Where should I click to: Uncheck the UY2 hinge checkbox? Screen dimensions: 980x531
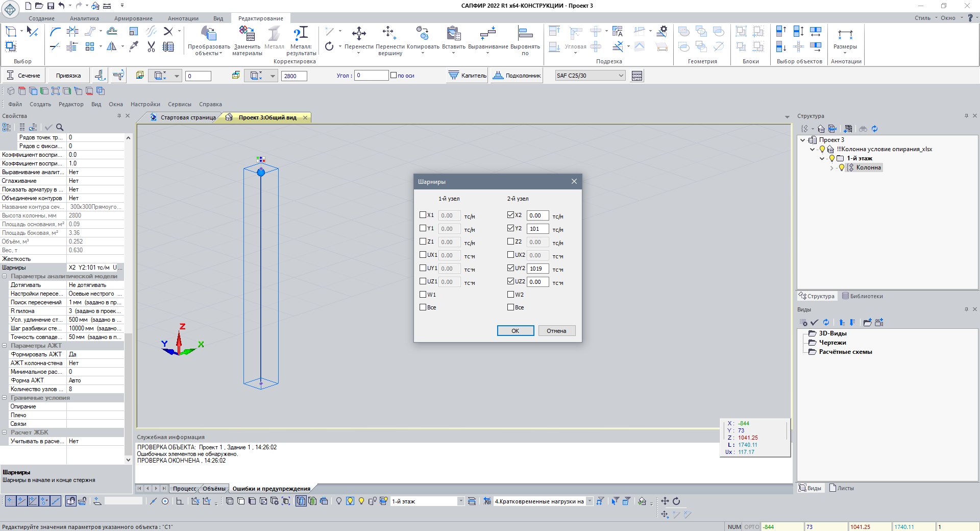(x=511, y=268)
